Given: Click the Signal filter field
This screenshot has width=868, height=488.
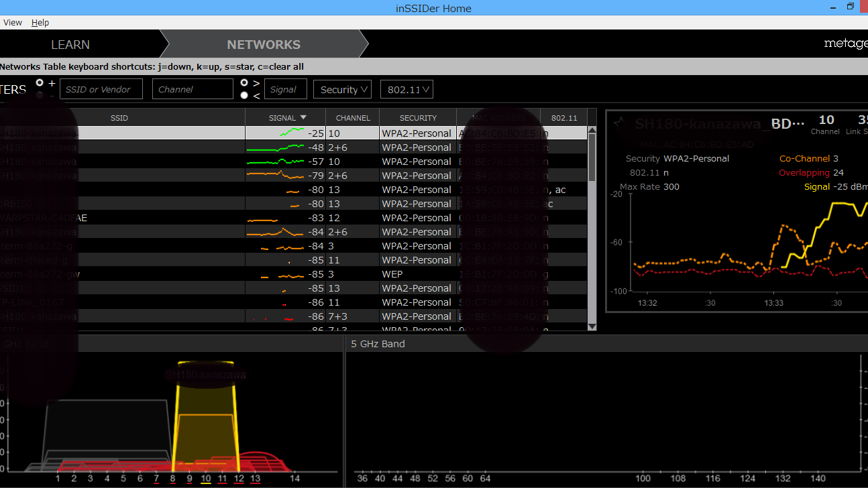Looking at the screenshot, I should 285,89.
